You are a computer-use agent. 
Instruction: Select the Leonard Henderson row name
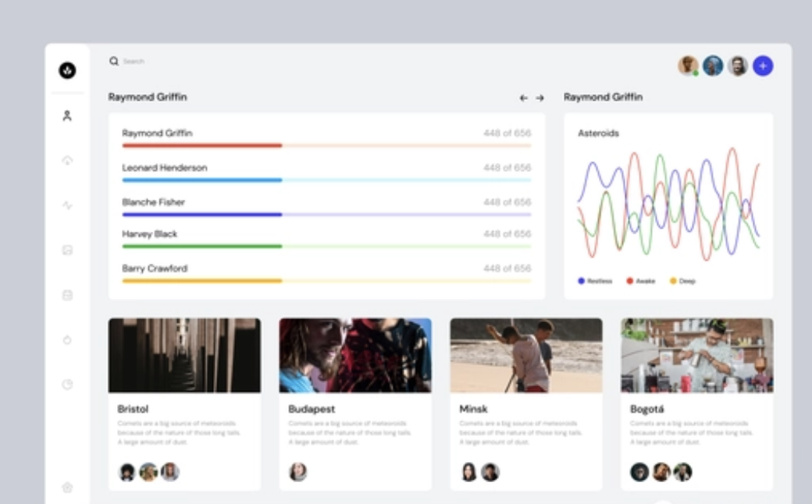pyautogui.click(x=165, y=168)
